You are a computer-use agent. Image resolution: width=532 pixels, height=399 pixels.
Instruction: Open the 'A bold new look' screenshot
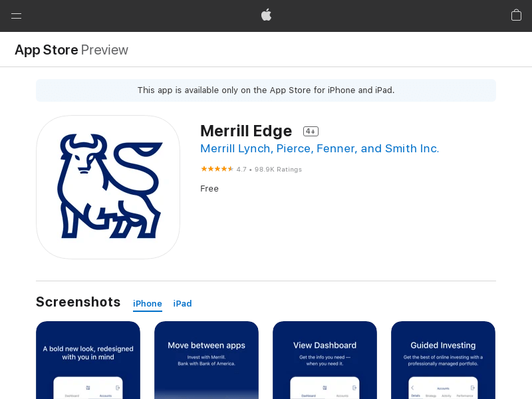88,360
